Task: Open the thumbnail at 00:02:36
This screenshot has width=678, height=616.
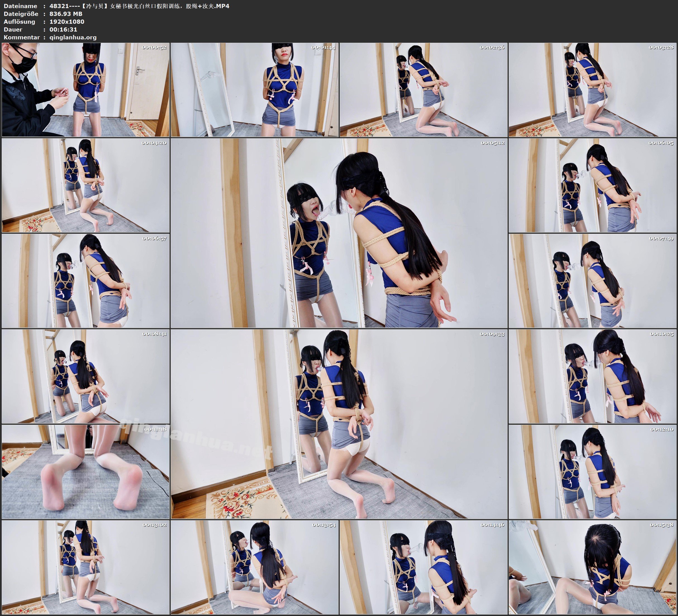Action: coord(424,89)
